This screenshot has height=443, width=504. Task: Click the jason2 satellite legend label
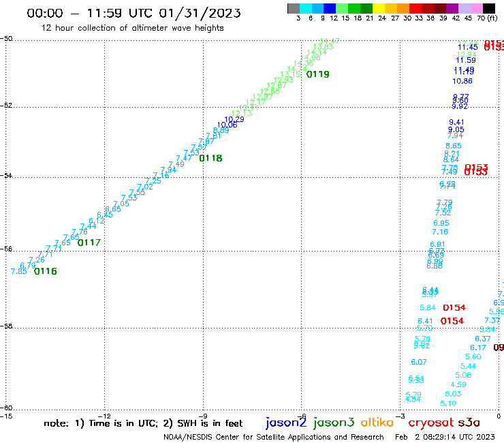click(x=286, y=423)
